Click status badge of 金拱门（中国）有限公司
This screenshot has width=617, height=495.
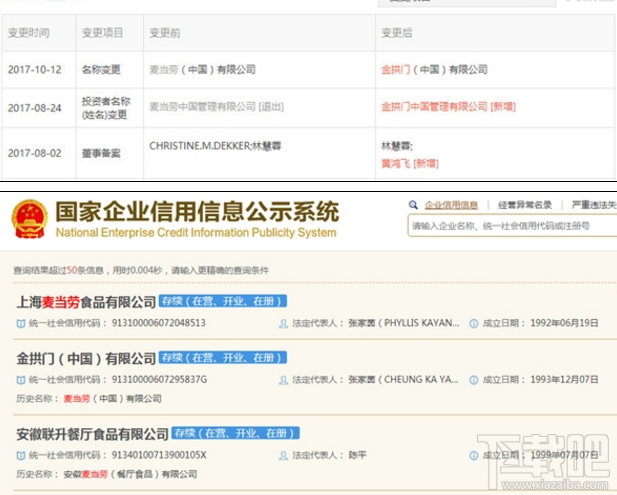pyautogui.click(x=223, y=358)
